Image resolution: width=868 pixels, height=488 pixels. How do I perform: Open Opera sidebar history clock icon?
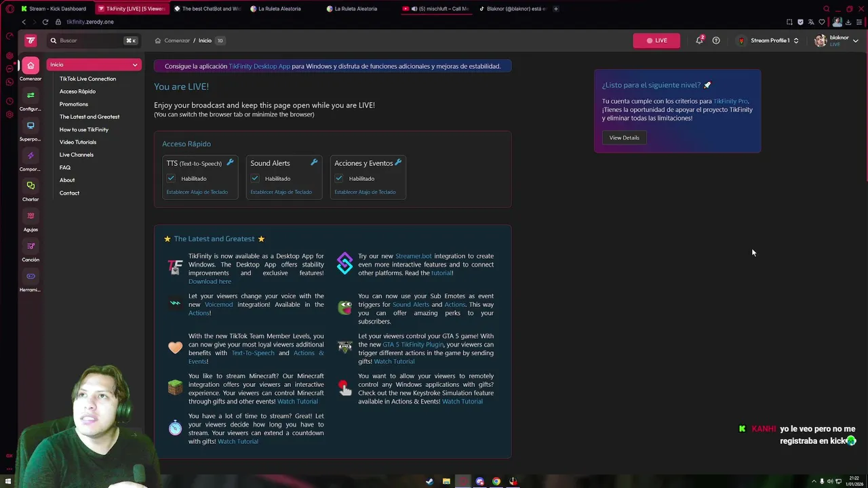pos(9,102)
